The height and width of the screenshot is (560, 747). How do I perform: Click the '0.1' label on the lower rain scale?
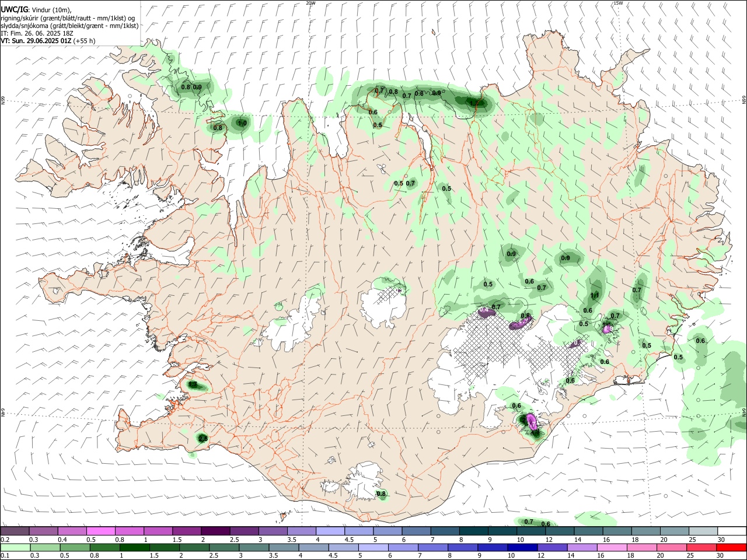pyautogui.click(x=5, y=556)
